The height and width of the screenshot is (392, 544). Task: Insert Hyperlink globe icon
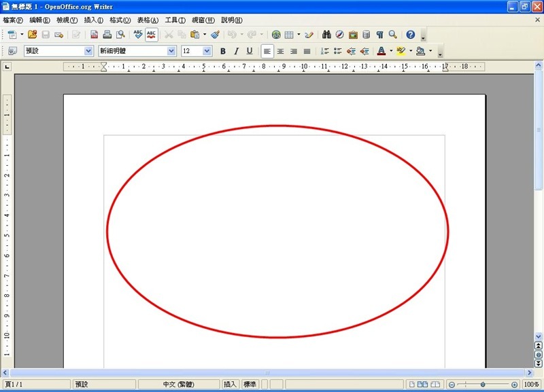[276, 35]
